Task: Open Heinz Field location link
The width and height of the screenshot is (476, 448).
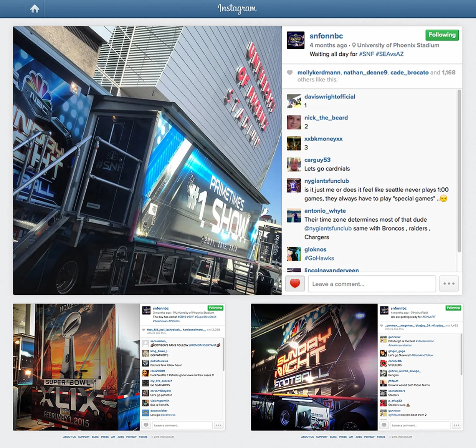Action: point(420,313)
